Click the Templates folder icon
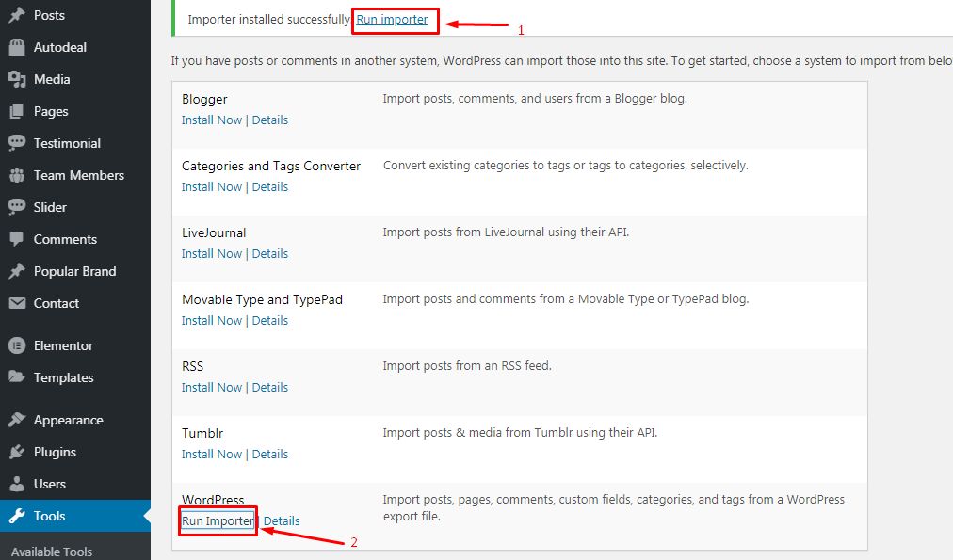The image size is (953, 560). 17,377
